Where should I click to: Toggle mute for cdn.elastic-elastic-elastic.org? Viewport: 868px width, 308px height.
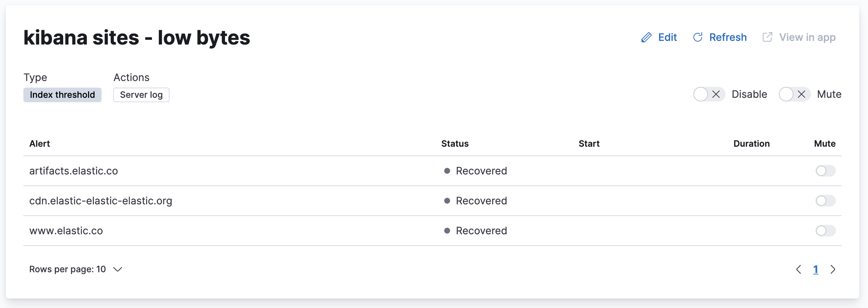pyautogui.click(x=825, y=201)
